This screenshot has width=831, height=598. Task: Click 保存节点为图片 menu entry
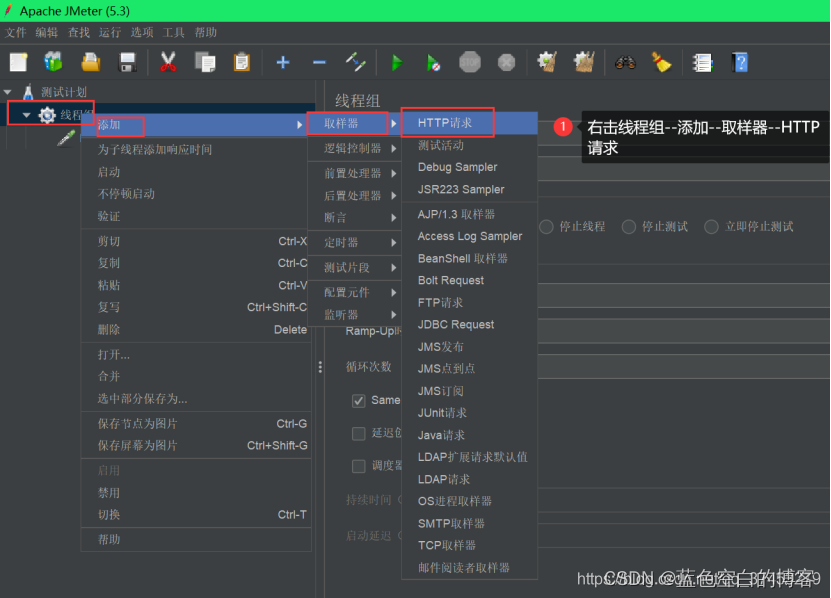pos(195,424)
